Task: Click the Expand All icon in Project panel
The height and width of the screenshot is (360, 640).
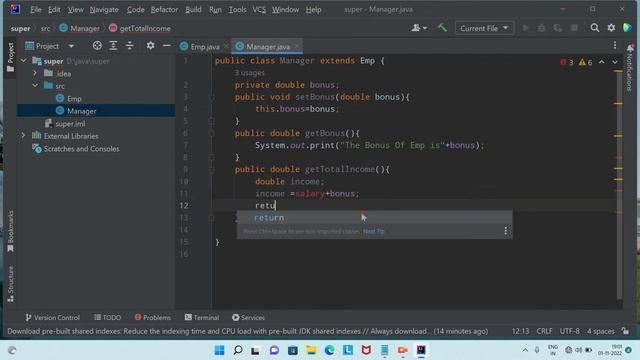Action: 113,46
